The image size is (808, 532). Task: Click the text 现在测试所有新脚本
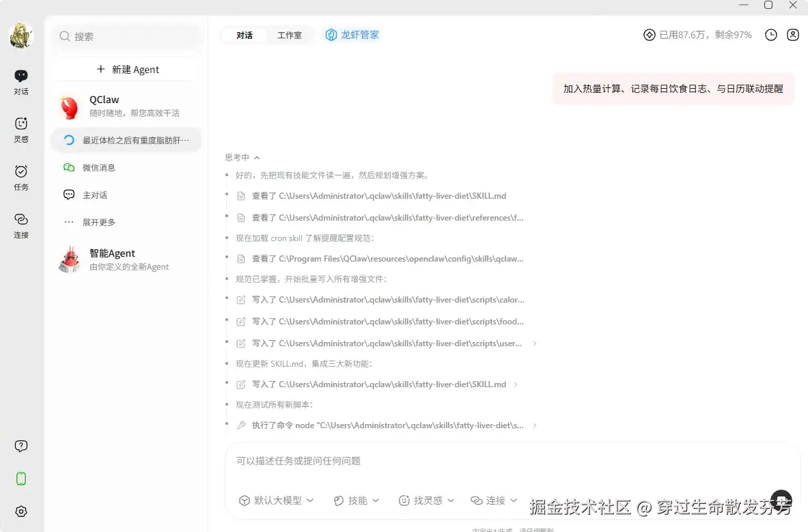click(274, 405)
